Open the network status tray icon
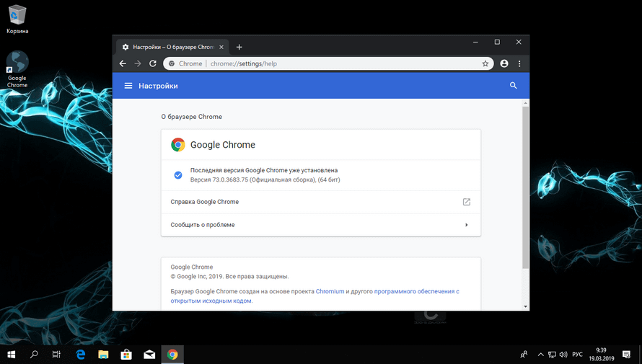The width and height of the screenshot is (642, 364). click(552, 355)
